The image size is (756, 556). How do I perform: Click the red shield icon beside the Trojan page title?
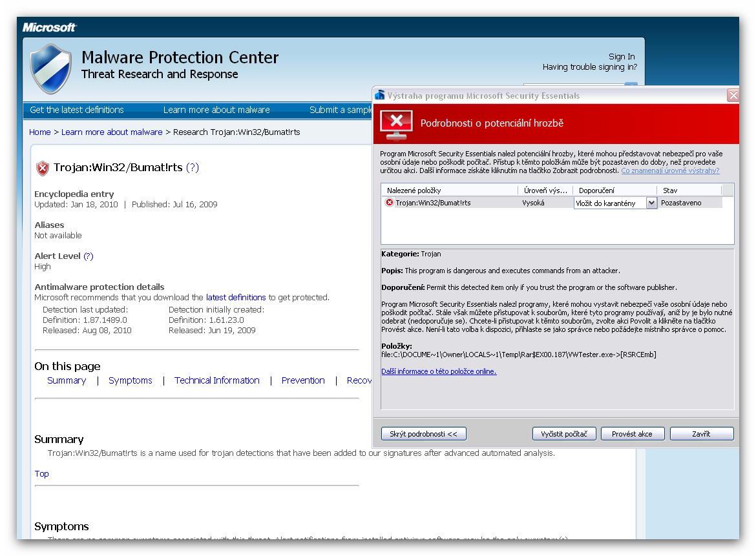pyautogui.click(x=43, y=168)
